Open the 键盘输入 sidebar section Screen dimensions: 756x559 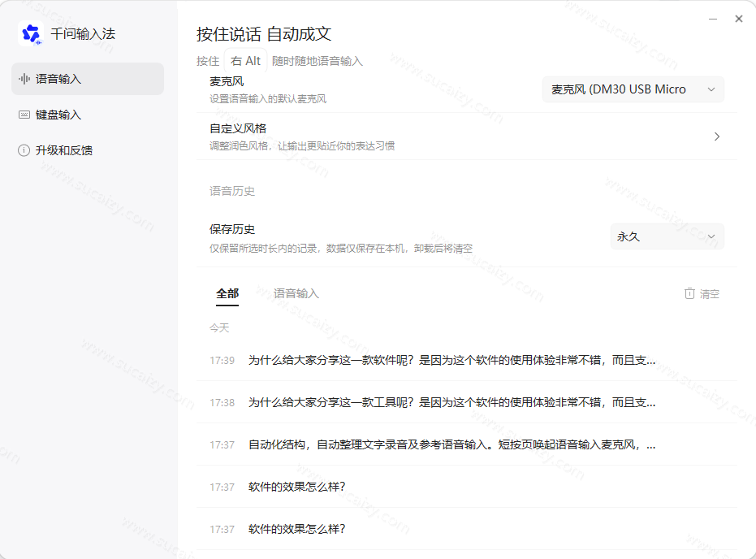tap(87, 115)
